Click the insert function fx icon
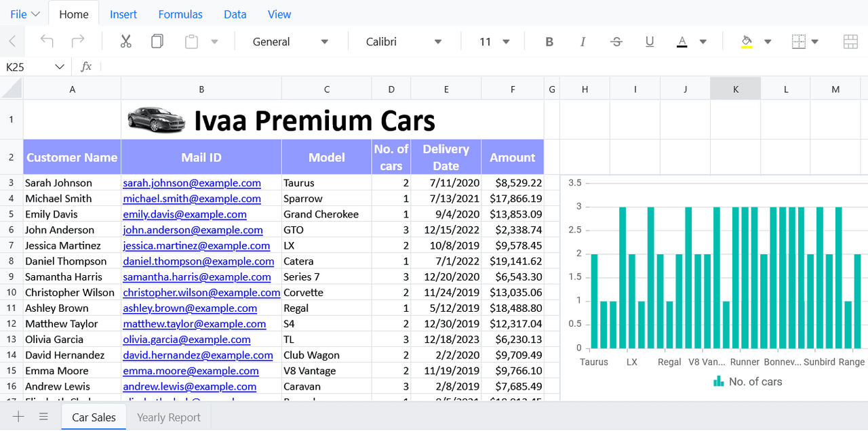 click(x=86, y=66)
